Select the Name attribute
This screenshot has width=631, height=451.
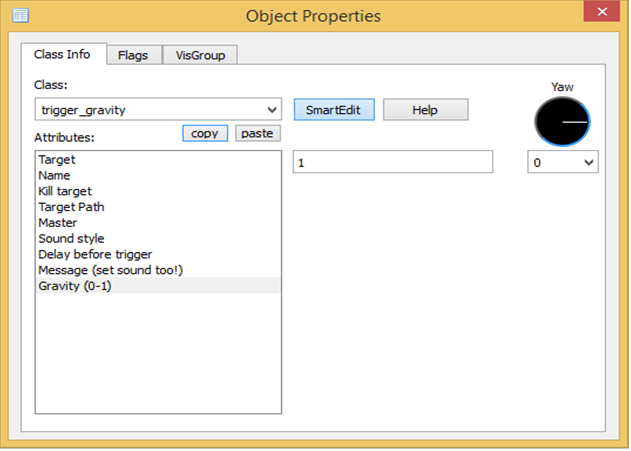[54, 175]
